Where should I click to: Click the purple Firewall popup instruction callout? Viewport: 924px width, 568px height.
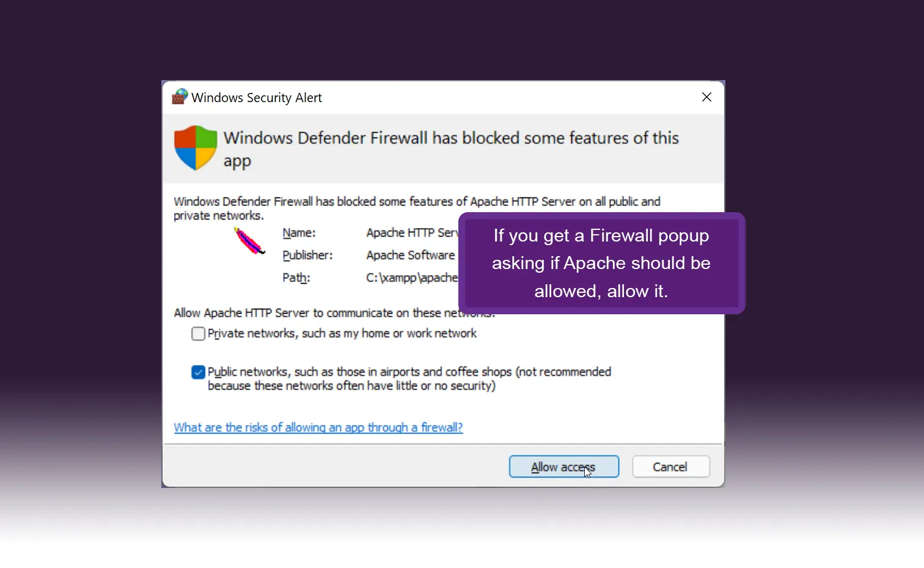(601, 264)
